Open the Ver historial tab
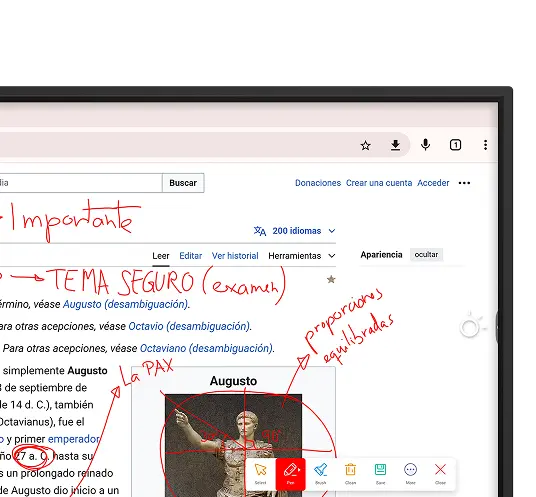The height and width of the screenshot is (497, 536). (x=235, y=256)
